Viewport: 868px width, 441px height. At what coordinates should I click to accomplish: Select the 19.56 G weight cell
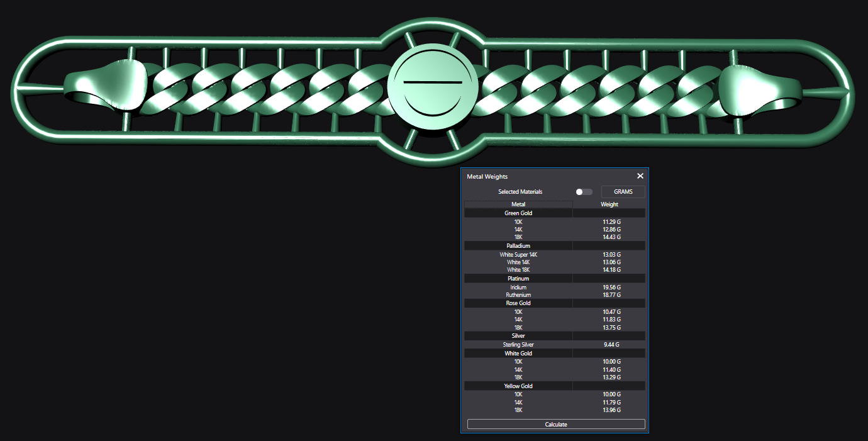pyautogui.click(x=611, y=287)
